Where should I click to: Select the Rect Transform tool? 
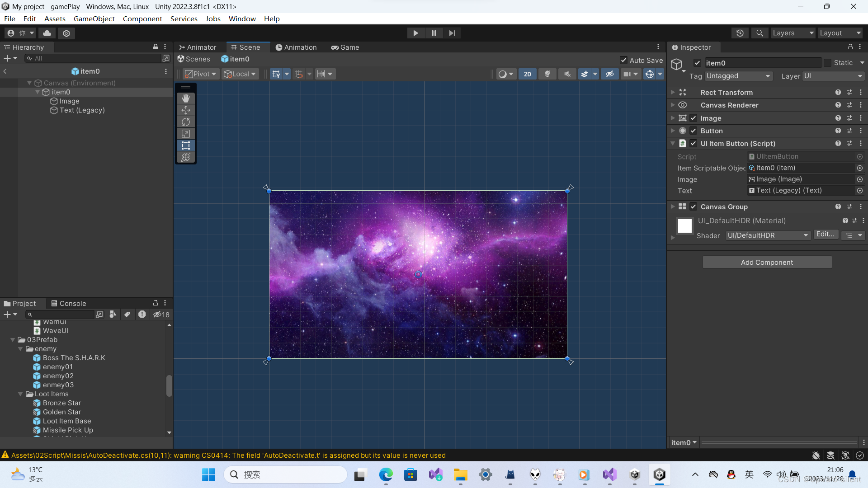click(185, 145)
